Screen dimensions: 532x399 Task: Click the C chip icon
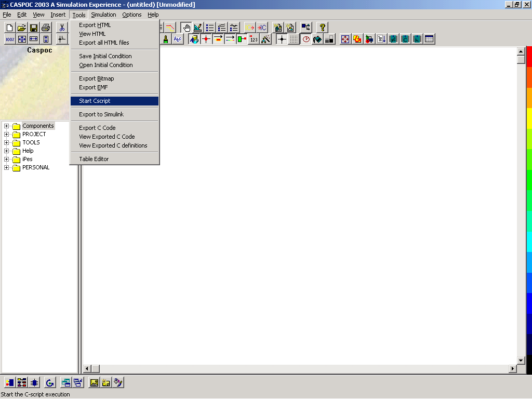(x=405, y=39)
